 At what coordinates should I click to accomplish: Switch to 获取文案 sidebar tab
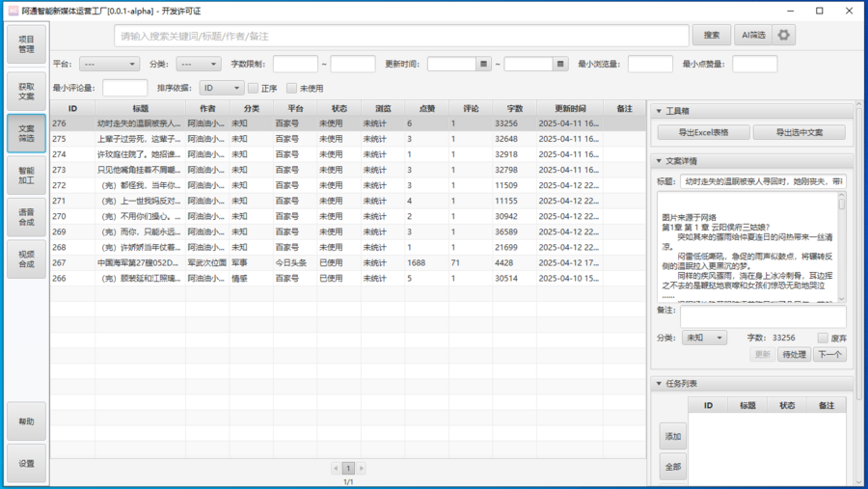coord(27,92)
